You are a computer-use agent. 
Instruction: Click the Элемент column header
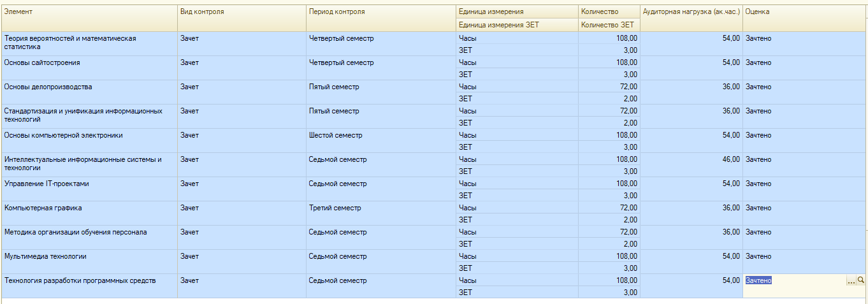(x=89, y=12)
